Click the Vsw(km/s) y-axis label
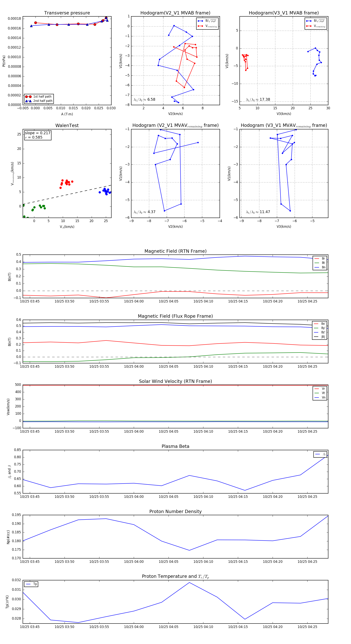 click(8, 407)
